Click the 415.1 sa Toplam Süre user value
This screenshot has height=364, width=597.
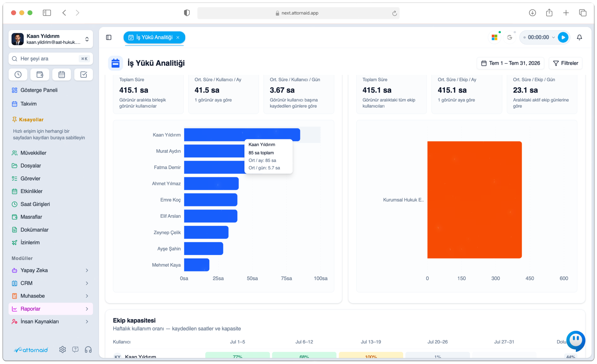pos(134,90)
